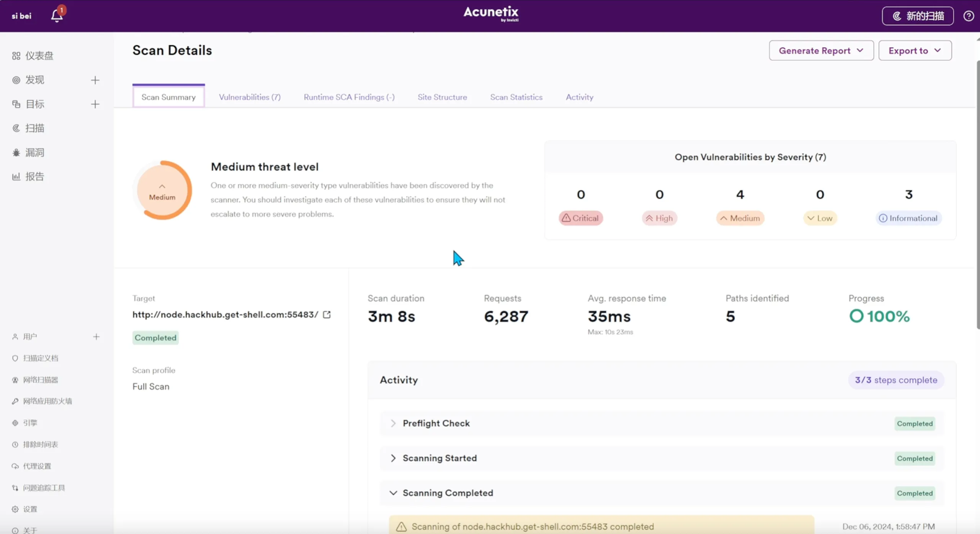The image size is (980, 534).
Task: Switch to Vulnerabilities (7) tab
Action: tap(250, 97)
